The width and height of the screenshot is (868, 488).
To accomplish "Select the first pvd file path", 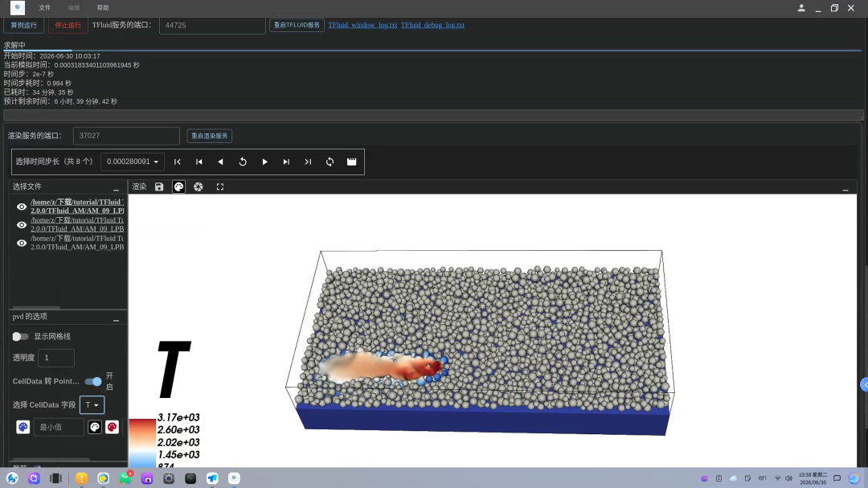I will pyautogui.click(x=77, y=207).
